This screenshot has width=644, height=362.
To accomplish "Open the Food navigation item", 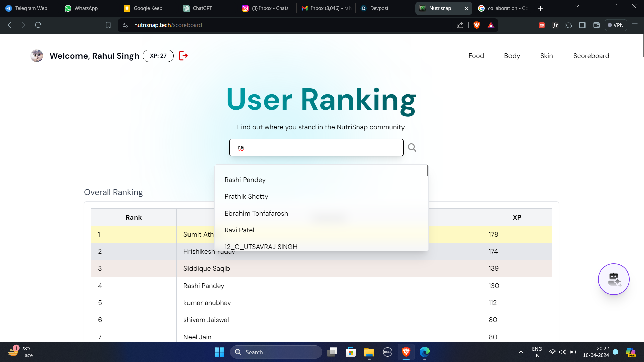I will pos(476,56).
